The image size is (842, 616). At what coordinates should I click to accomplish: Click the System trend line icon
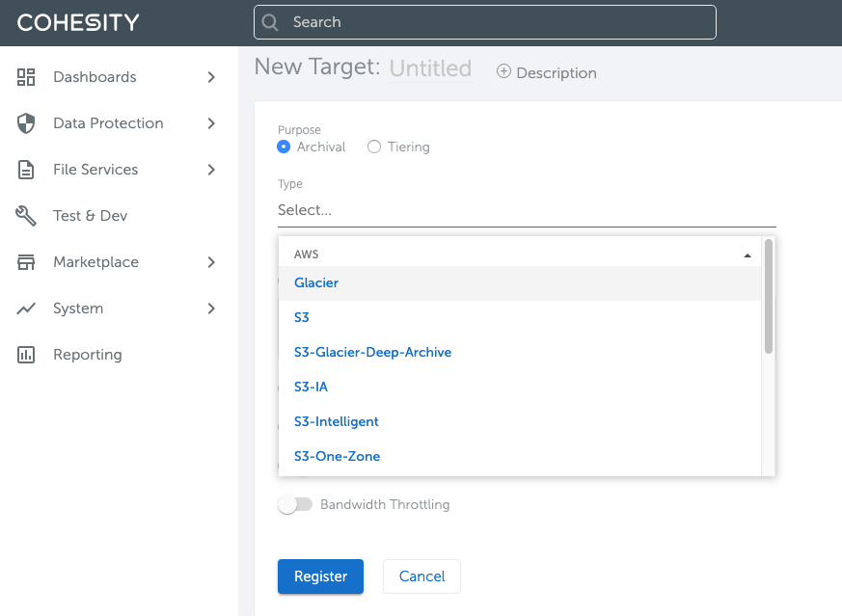point(26,308)
